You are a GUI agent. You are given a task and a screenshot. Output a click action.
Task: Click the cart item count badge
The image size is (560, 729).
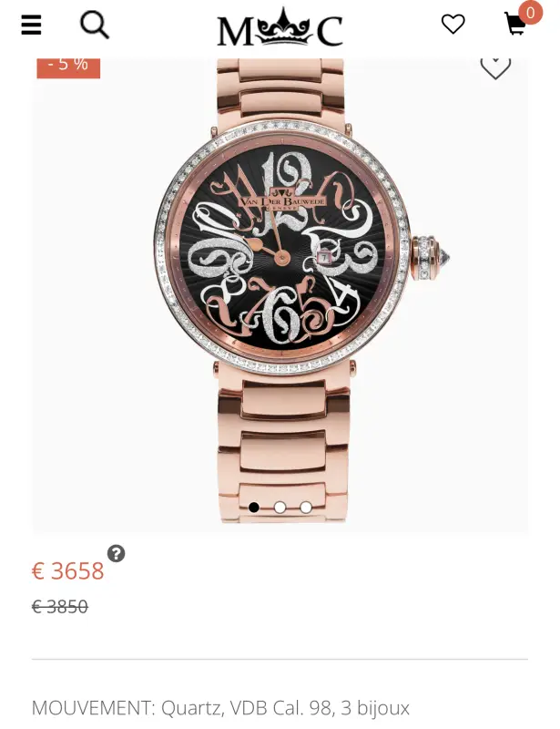tap(530, 13)
